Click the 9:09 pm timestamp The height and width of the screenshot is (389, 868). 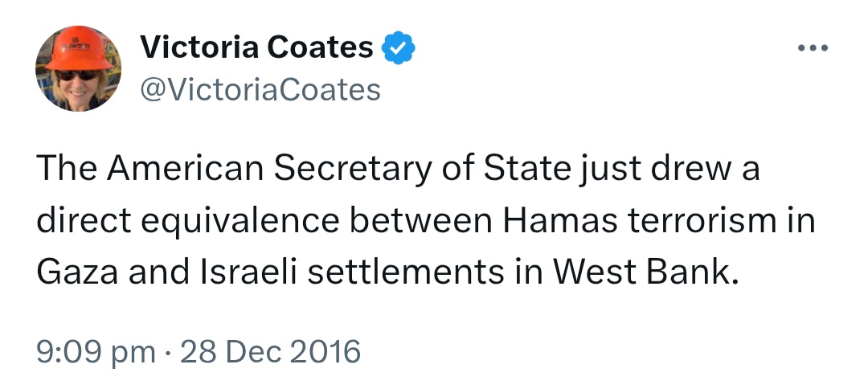pyautogui.click(x=96, y=352)
